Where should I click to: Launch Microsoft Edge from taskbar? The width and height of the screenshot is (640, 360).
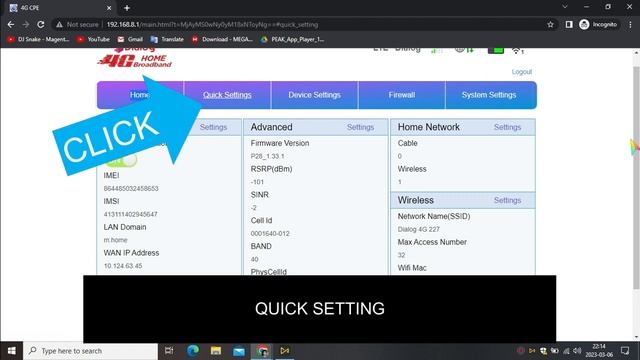click(x=193, y=351)
